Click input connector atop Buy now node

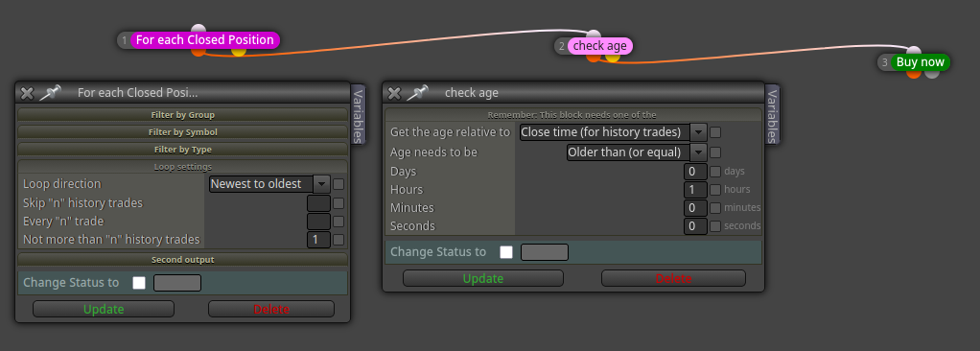(x=914, y=51)
